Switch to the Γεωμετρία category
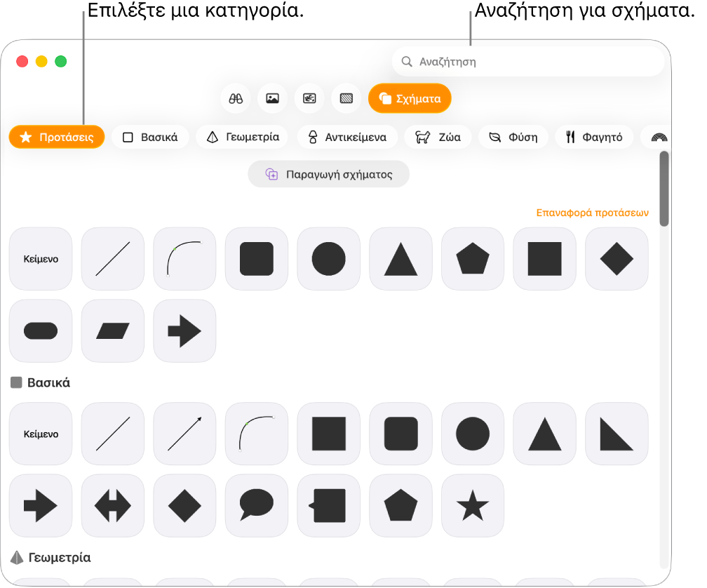 tap(243, 137)
